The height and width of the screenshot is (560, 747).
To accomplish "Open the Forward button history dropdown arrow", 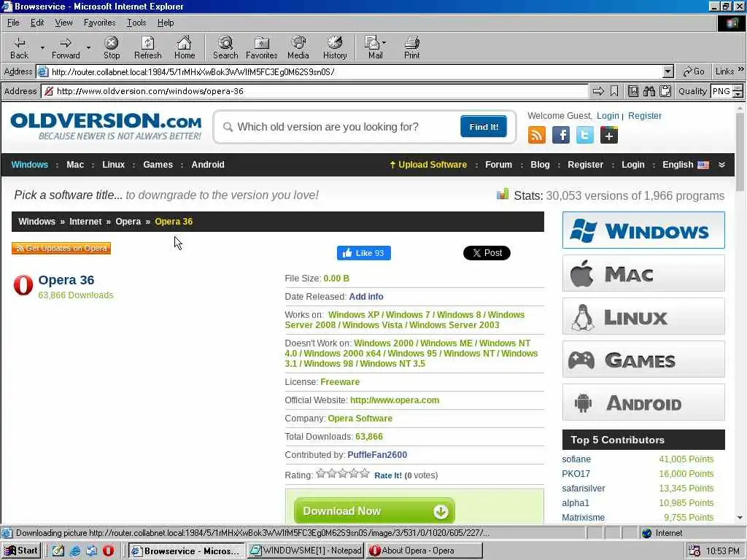I will (88, 47).
